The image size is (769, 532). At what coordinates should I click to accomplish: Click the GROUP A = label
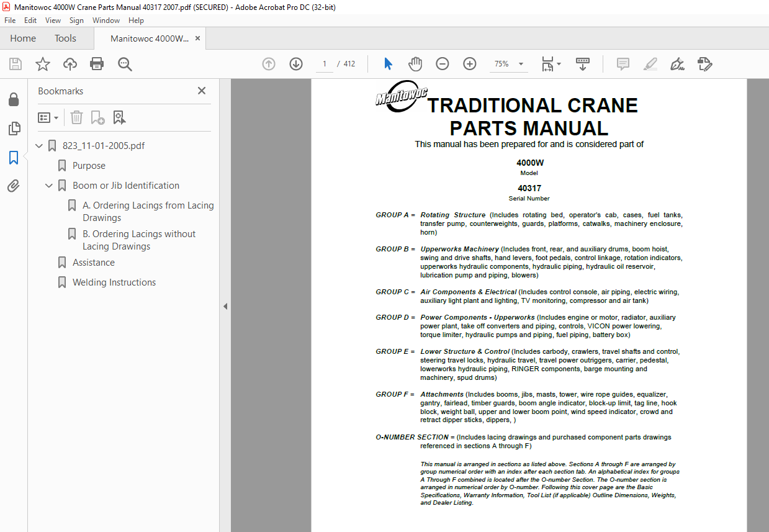[395, 215]
